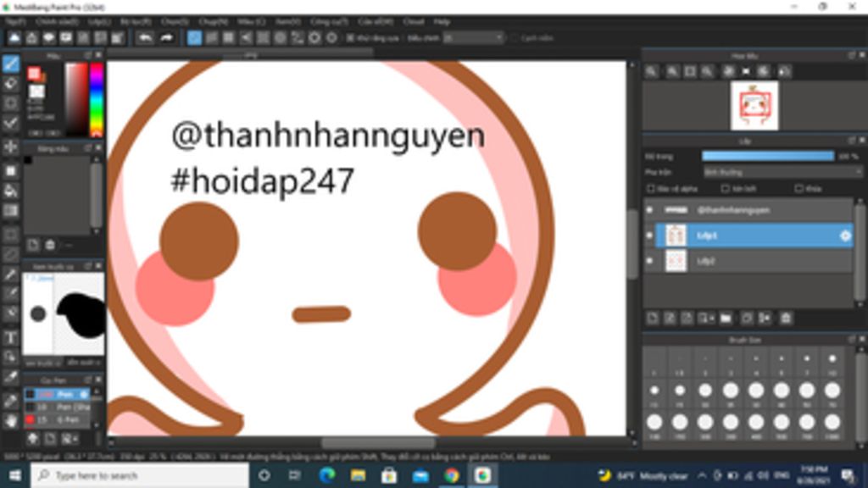Click the Redo arrow in the top toolbar

[167, 37]
